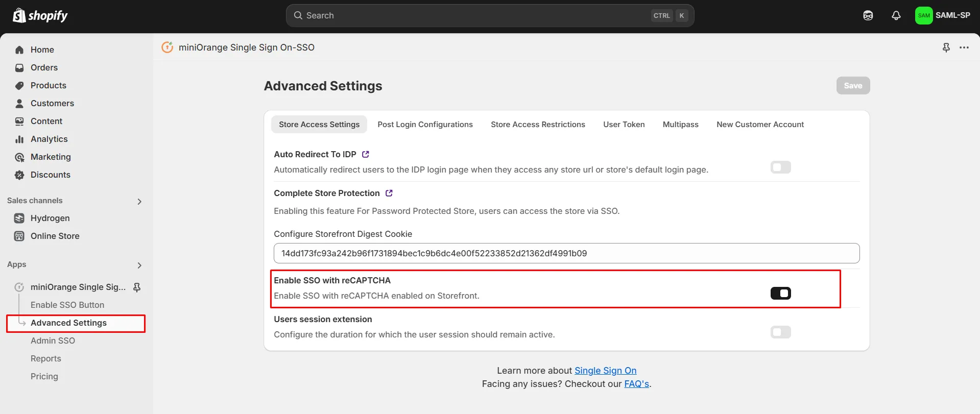
Task: Click the Hydrogen channel icon
Action: (19, 218)
